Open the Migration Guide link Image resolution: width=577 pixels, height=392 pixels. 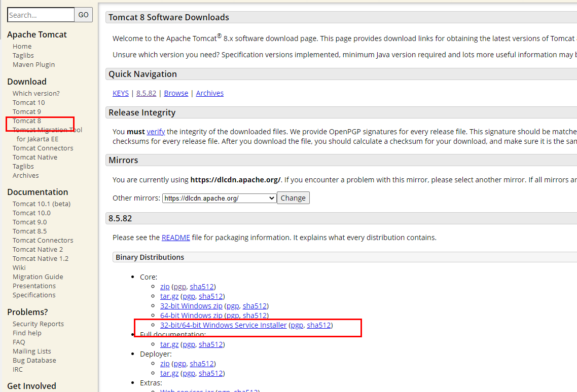click(38, 277)
